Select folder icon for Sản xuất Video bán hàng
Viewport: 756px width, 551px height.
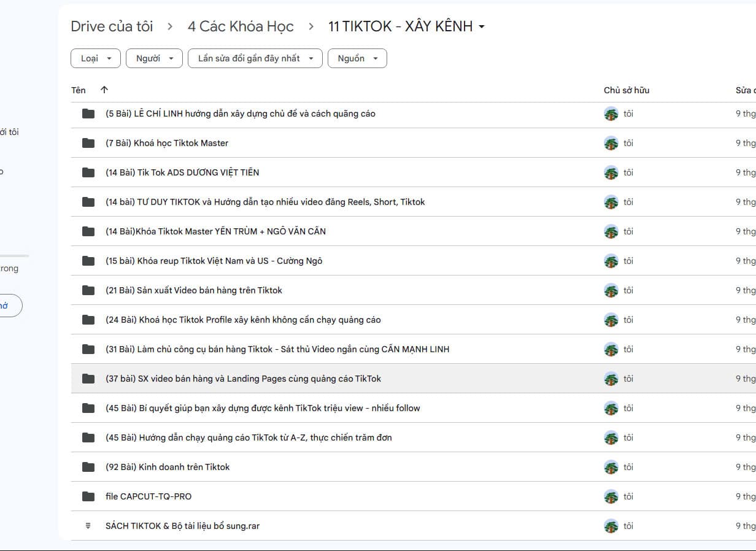pos(88,290)
